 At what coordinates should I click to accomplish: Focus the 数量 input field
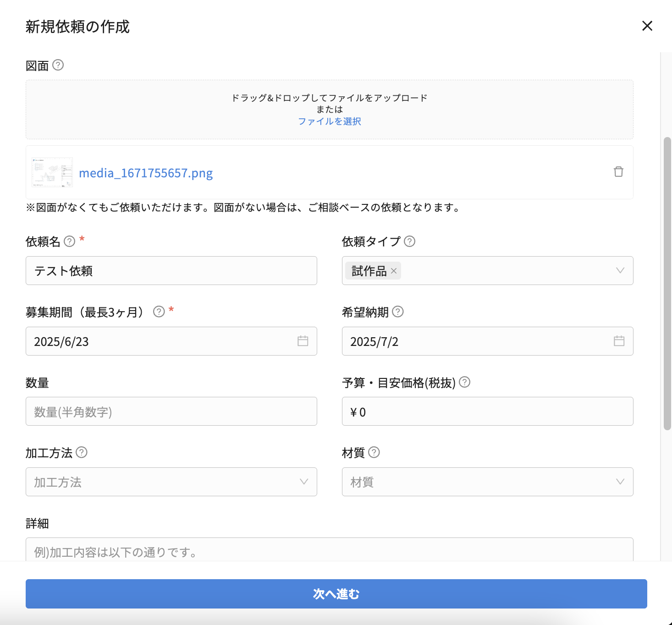(x=171, y=411)
